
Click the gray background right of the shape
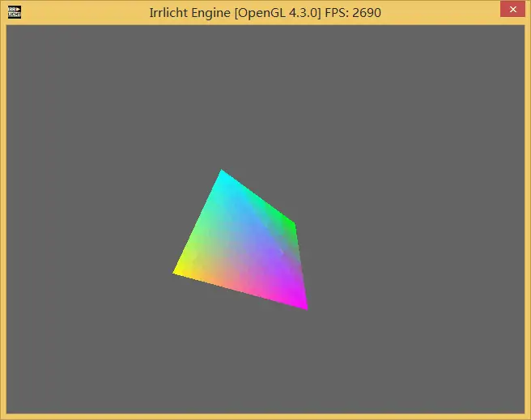[x=421, y=243]
